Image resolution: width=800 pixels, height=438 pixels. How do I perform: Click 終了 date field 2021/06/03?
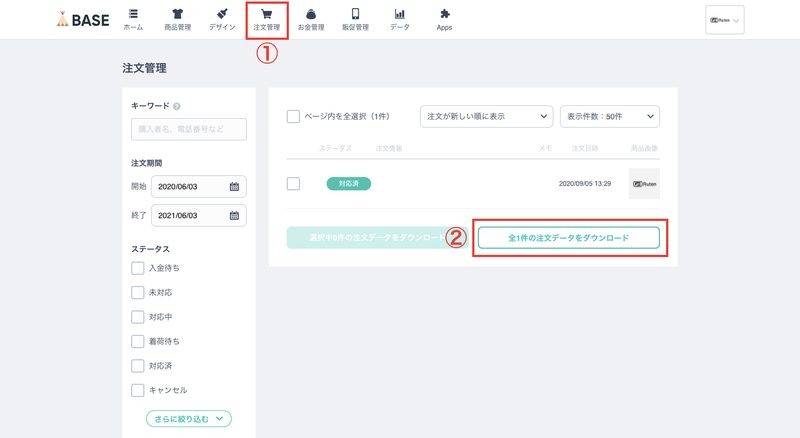[199, 215]
